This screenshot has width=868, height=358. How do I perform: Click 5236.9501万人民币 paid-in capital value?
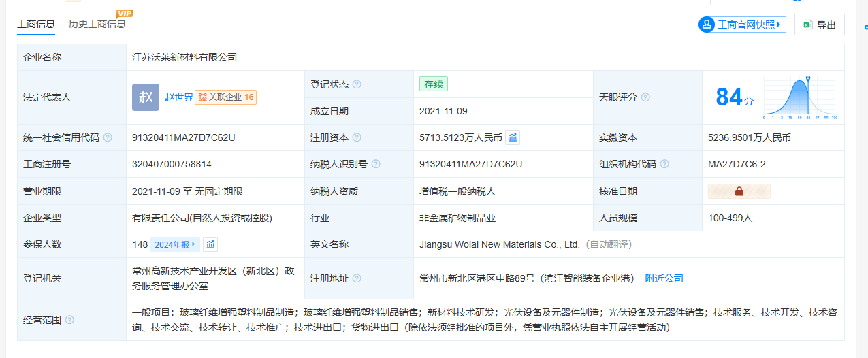tap(750, 137)
